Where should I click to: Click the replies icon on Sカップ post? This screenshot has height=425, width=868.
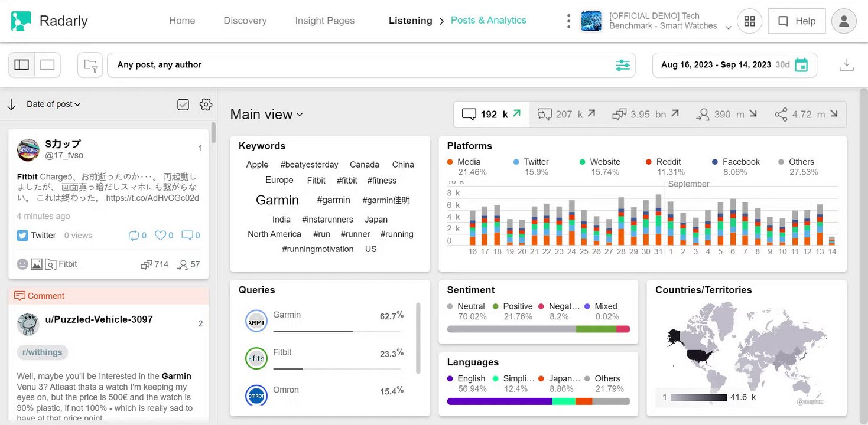[x=187, y=235]
